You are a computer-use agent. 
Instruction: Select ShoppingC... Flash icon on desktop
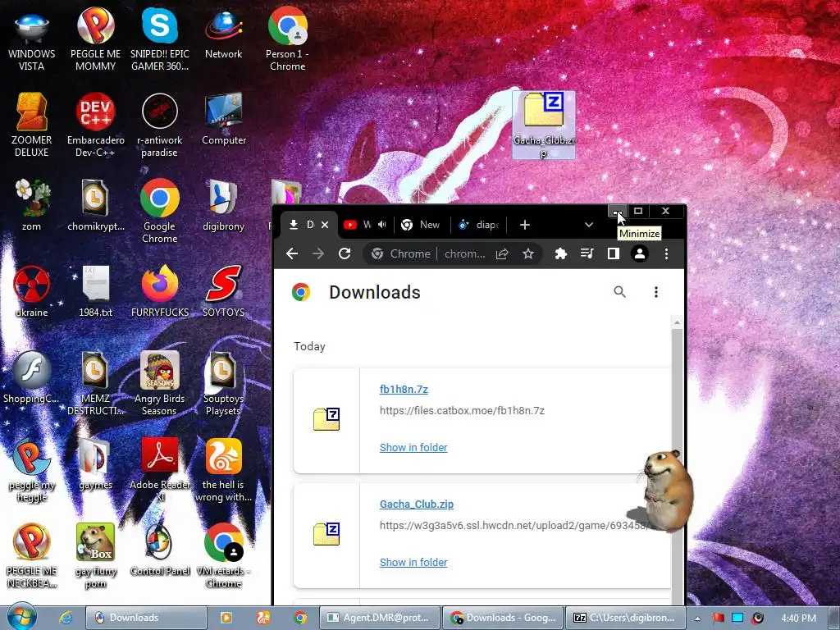pos(32,377)
